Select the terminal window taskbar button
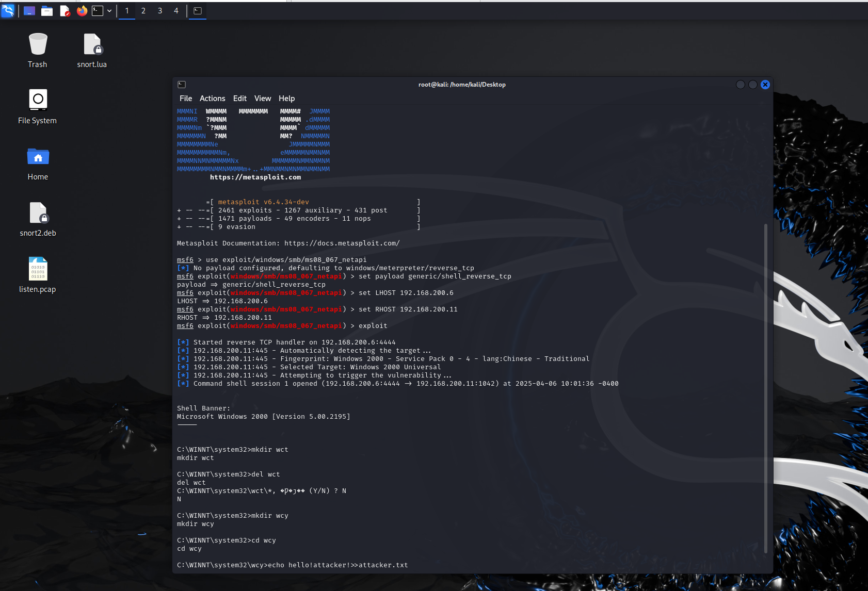This screenshot has height=591, width=868. pos(198,11)
